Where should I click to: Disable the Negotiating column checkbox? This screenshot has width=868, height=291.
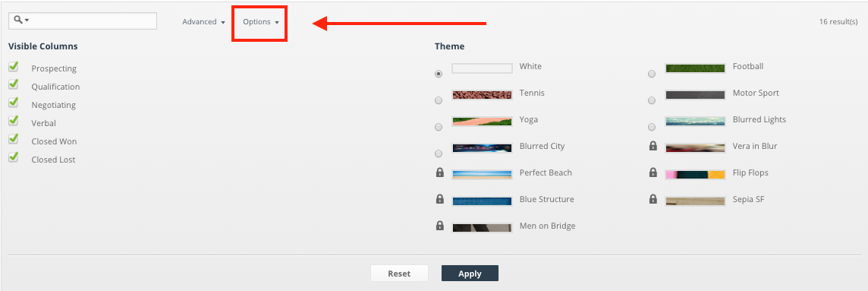(x=14, y=103)
